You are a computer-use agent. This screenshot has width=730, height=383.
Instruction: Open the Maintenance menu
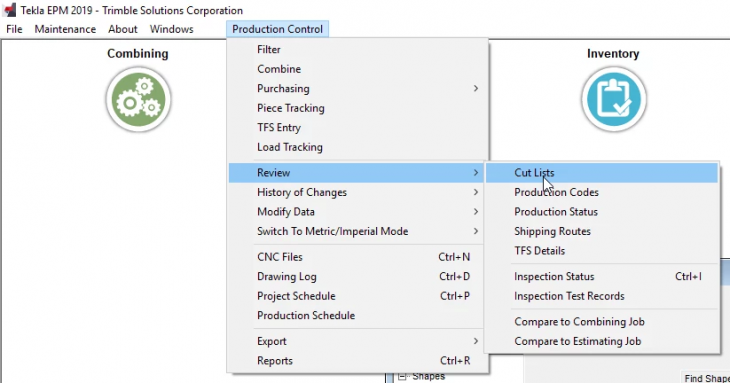pos(65,29)
